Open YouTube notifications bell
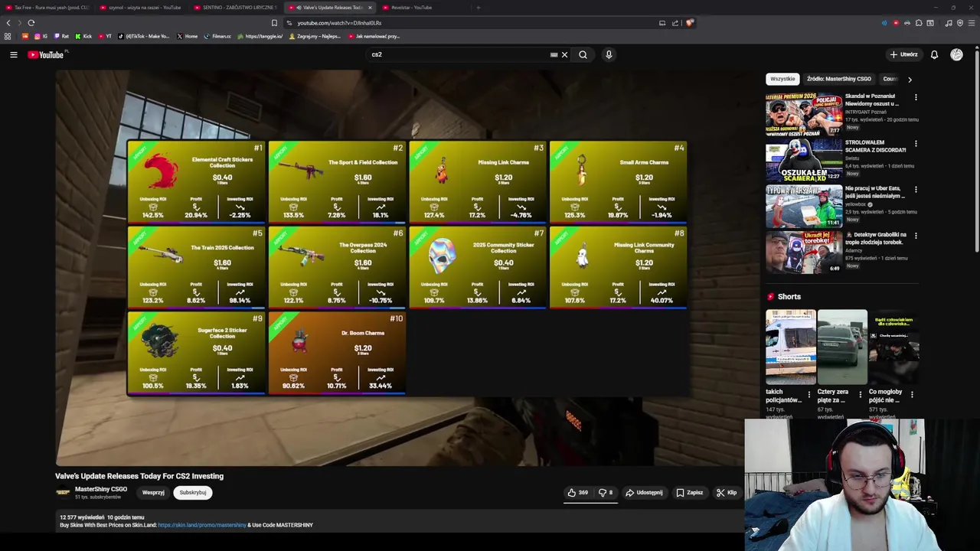This screenshot has width=980, height=551. click(x=934, y=54)
